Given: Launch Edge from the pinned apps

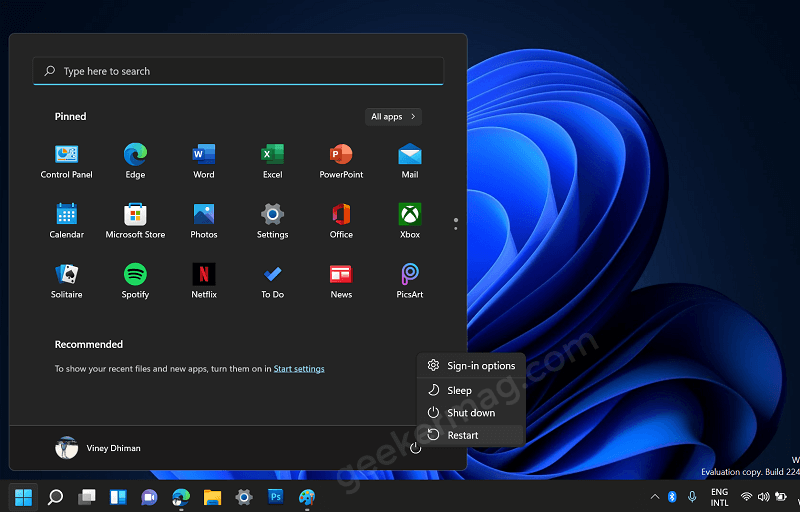Looking at the screenshot, I should [x=135, y=162].
